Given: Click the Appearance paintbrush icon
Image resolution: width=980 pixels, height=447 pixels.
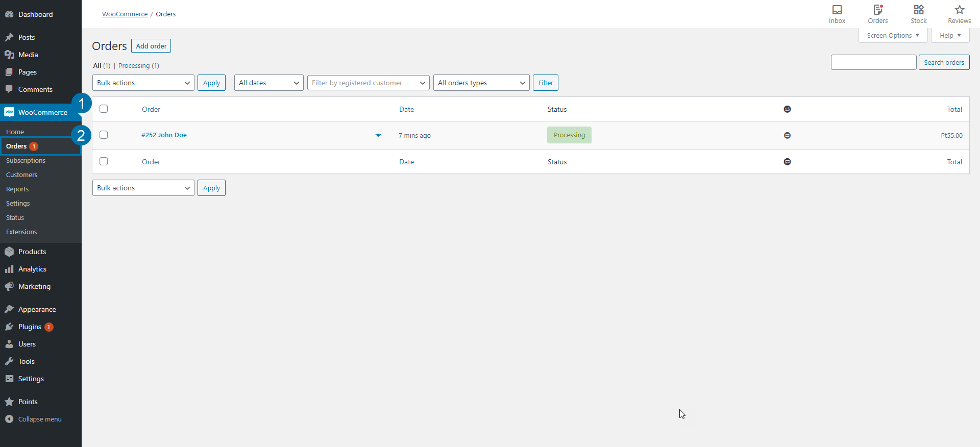Looking at the screenshot, I should click(x=9, y=309).
